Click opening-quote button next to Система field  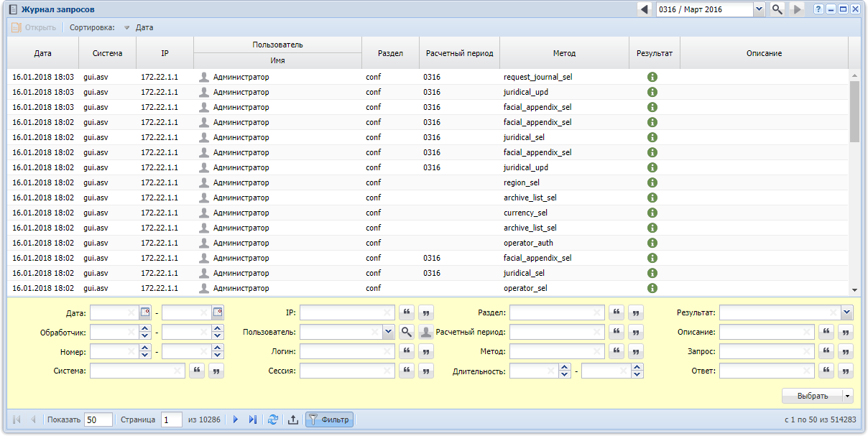coord(196,371)
